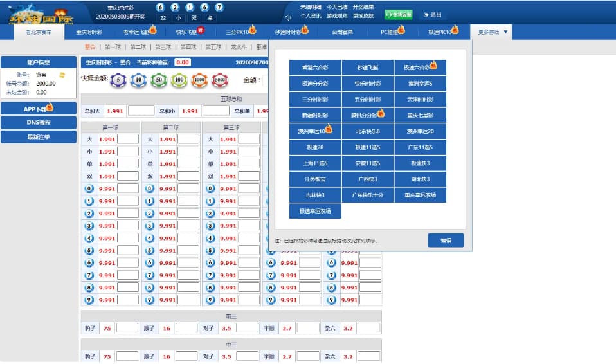Image resolution: width=616 pixels, height=364 pixels.
Task: Refresh account balance with coin icon
Action: click(62, 75)
